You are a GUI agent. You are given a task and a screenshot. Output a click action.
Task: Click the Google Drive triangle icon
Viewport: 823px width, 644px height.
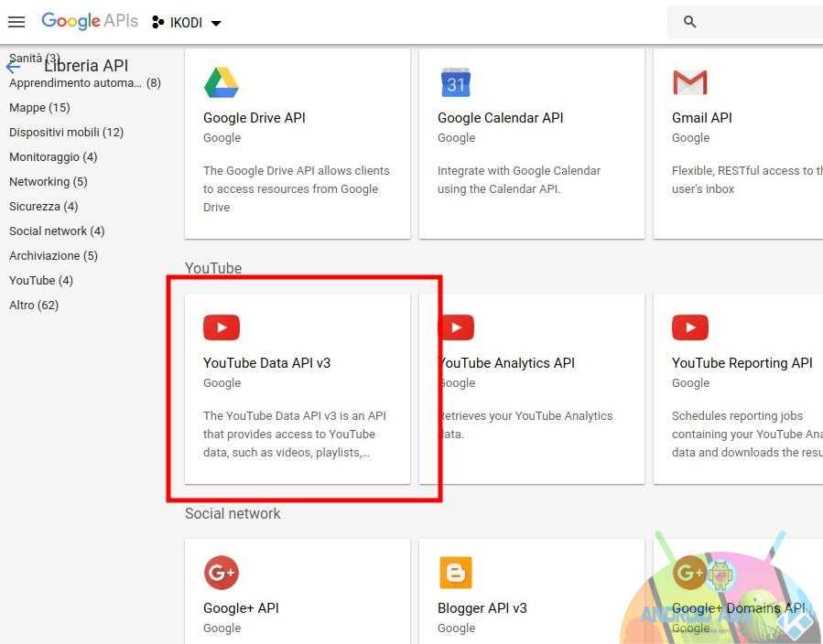(222, 82)
